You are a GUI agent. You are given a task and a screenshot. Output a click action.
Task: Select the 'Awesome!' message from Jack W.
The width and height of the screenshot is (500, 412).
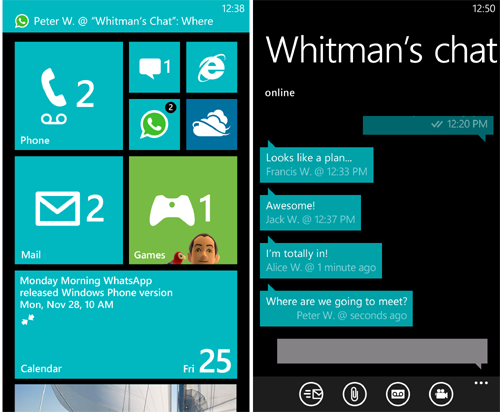pyautogui.click(x=310, y=213)
